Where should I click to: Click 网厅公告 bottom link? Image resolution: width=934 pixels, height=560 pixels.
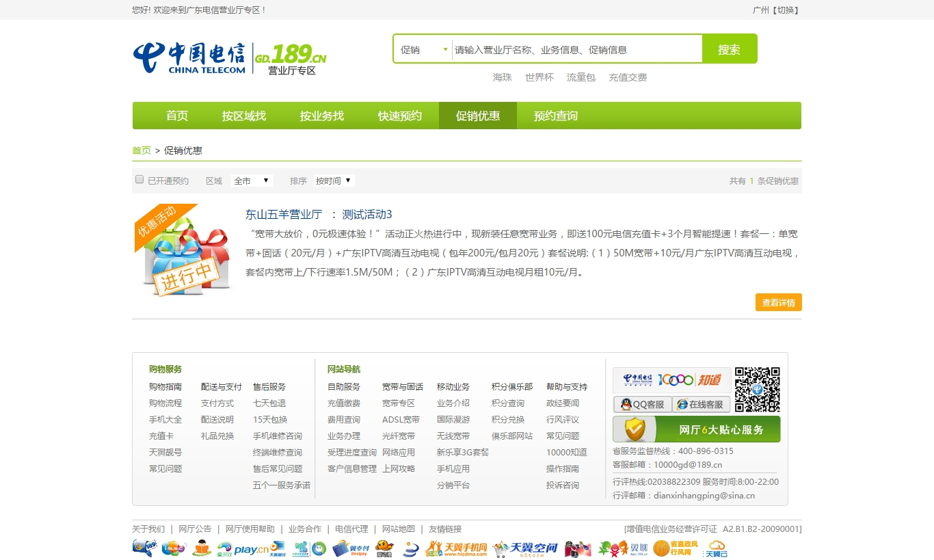(195, 529)
